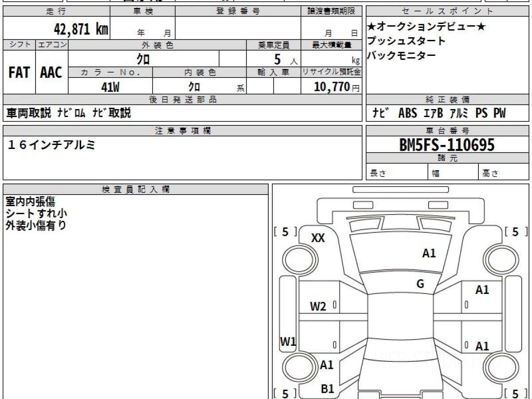The width and height of the screenshot is (532, 399).
Task: Click the seating capacity 5 人
Action: click(286, 59)
